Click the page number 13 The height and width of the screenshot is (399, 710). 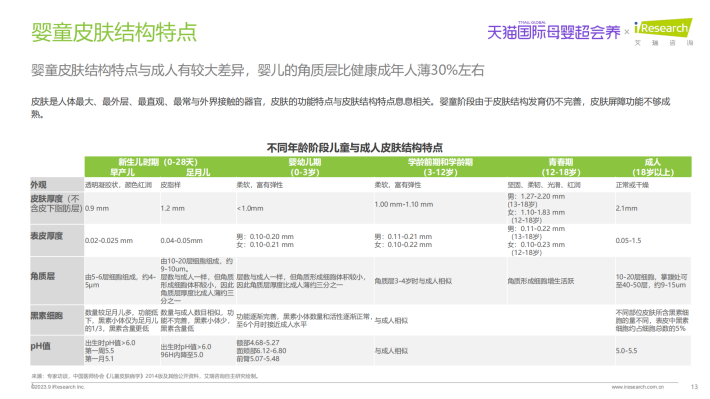[694, 387]
